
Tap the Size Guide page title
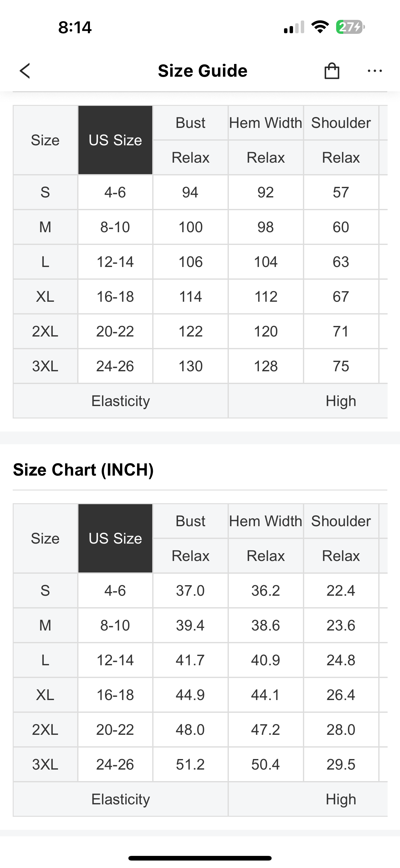click(x=202, y=71)
